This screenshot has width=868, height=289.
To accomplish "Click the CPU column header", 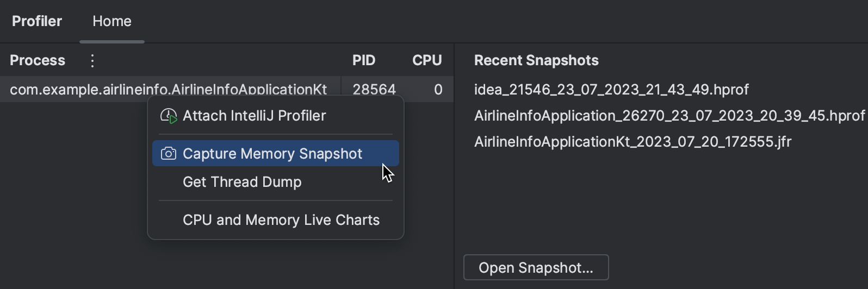I will (427, 60).
